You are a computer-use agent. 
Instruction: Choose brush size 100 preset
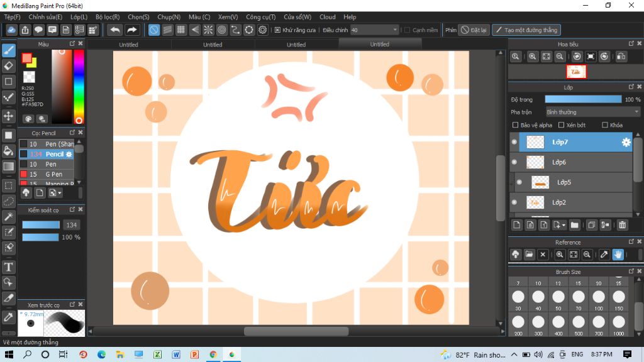(599, 299)
